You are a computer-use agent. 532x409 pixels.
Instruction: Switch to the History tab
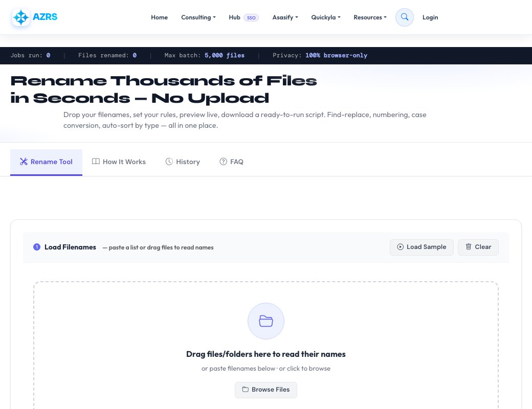pos(183,162)
